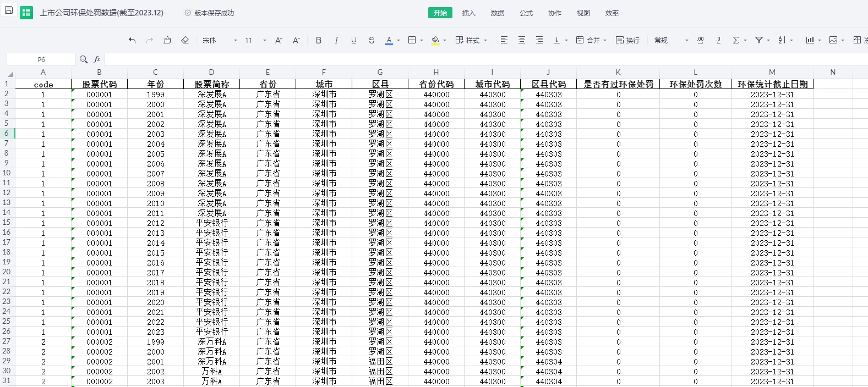868x387 pixels.
Task: Click the center align icon
Action: pyautogui.click(x=521, y=40)
